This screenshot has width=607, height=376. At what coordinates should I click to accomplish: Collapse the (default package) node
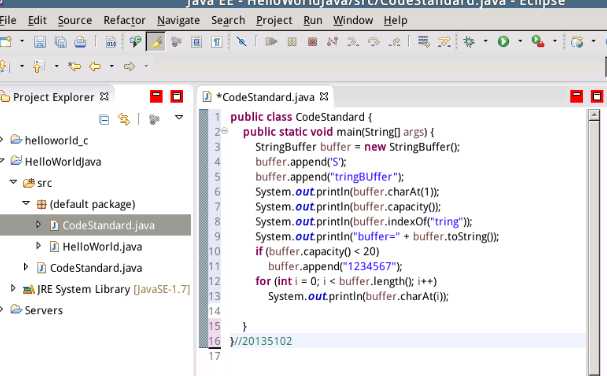coord(26,203)
